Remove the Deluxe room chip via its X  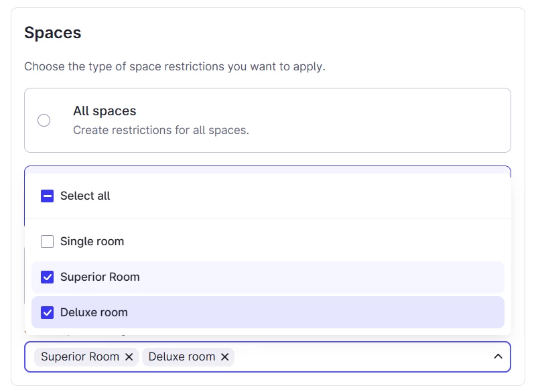coord(225,357)
